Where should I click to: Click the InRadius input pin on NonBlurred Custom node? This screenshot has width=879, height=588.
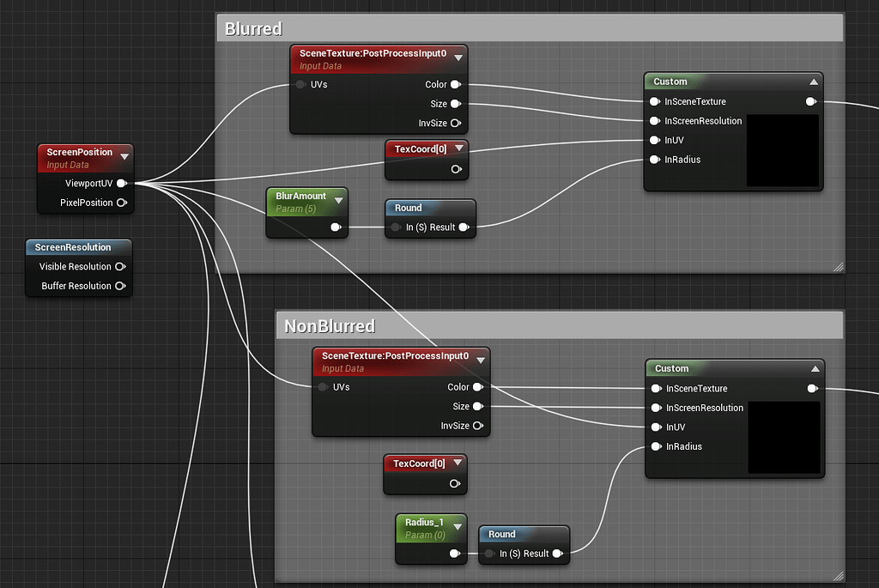654,446
